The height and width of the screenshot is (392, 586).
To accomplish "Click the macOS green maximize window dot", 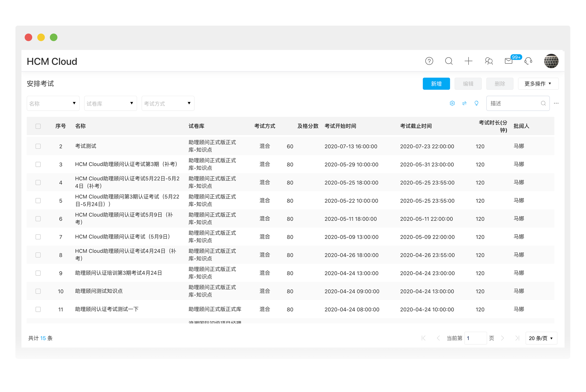I will (54, 37).
